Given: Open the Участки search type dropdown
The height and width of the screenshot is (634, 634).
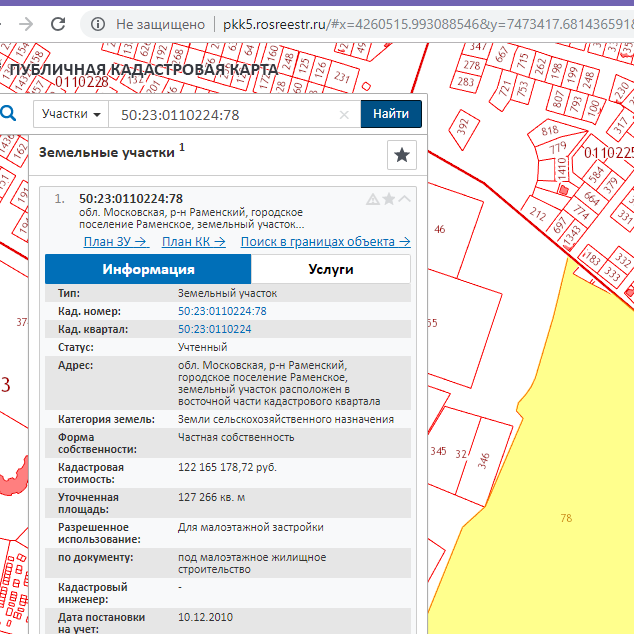Looking at the screenshot, I should pos(72,114).
